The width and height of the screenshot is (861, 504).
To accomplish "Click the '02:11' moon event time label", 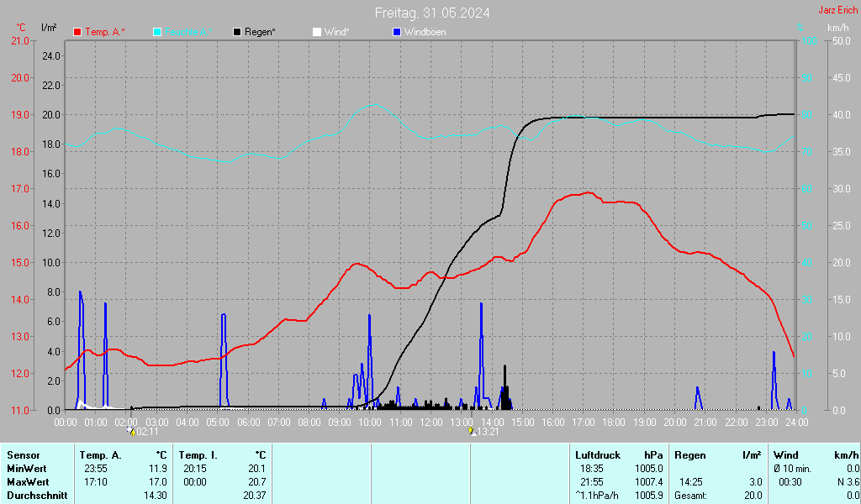I will tap(148, 432).
